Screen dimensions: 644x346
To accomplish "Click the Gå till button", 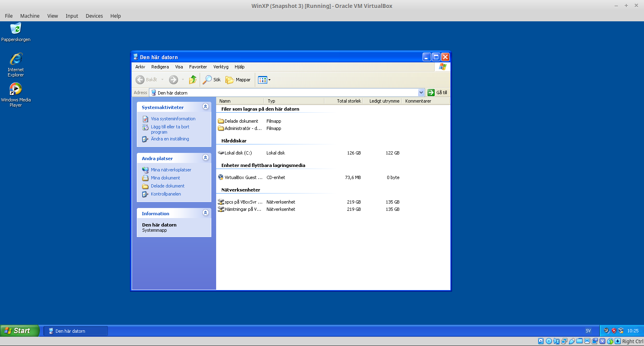I will click(x=438, y=93).
